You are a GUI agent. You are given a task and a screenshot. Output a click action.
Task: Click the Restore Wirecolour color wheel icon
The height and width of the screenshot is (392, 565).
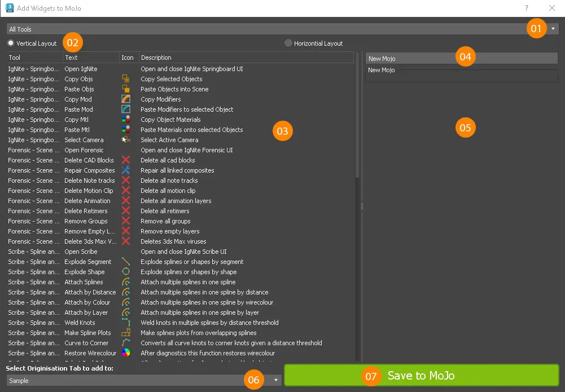point(126,353)
